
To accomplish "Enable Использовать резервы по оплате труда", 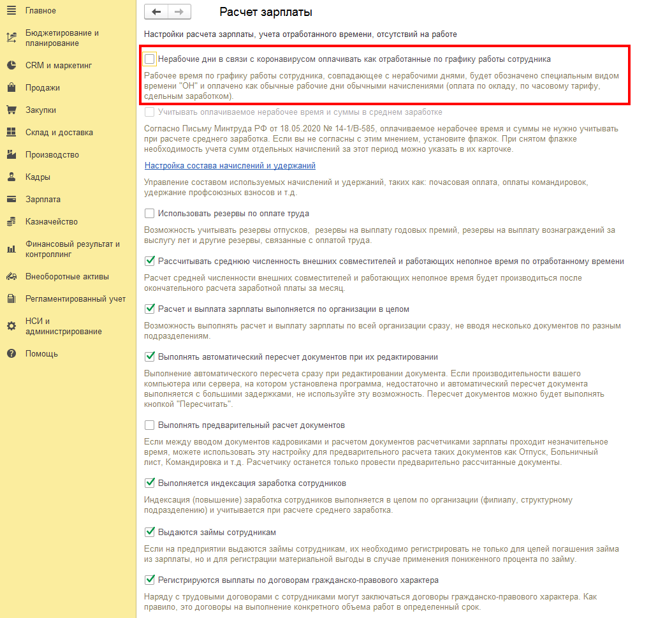I will coord(150,214).
